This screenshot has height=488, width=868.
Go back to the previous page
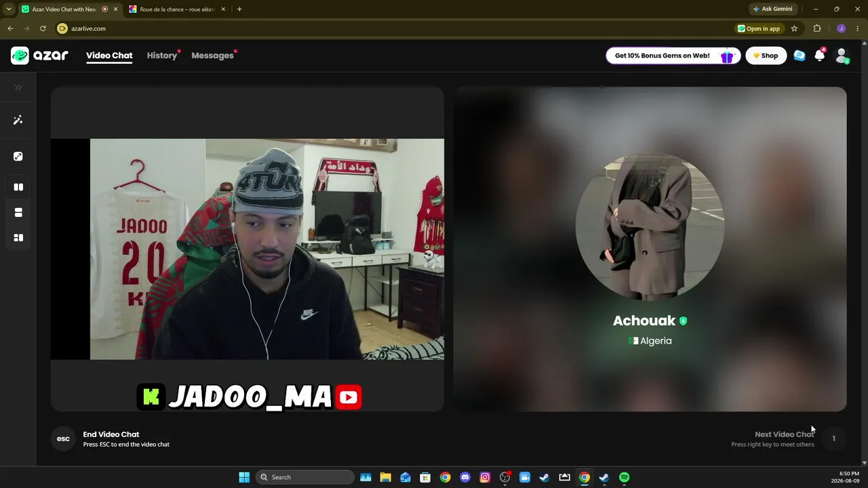click(x=10, y=28)
